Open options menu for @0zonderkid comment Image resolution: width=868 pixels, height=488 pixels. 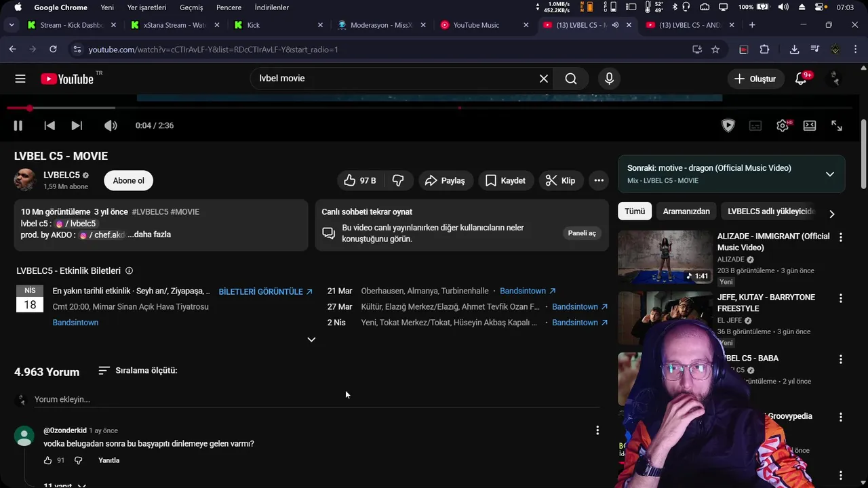click(x=597, y=430)
